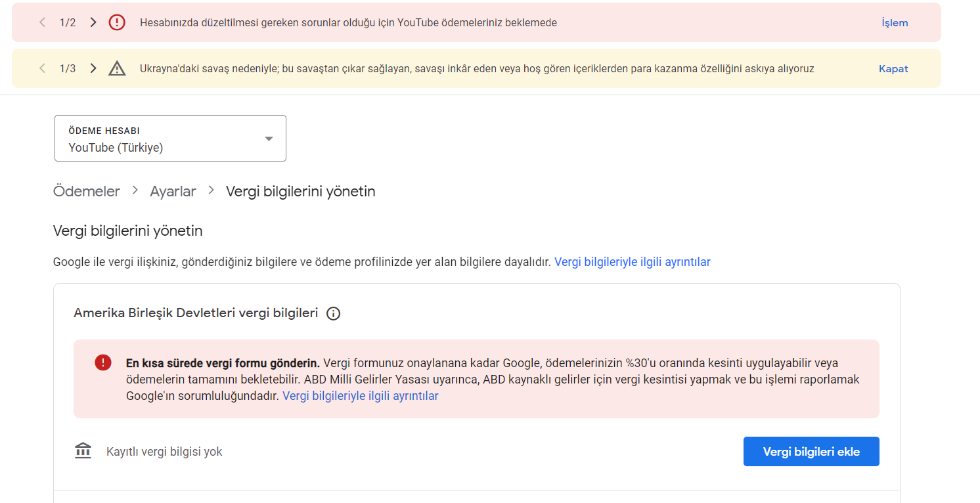Open the İşlem link in red banner
Image resolution: width=980 pixels, height=503 pixels.
[895, 22]
